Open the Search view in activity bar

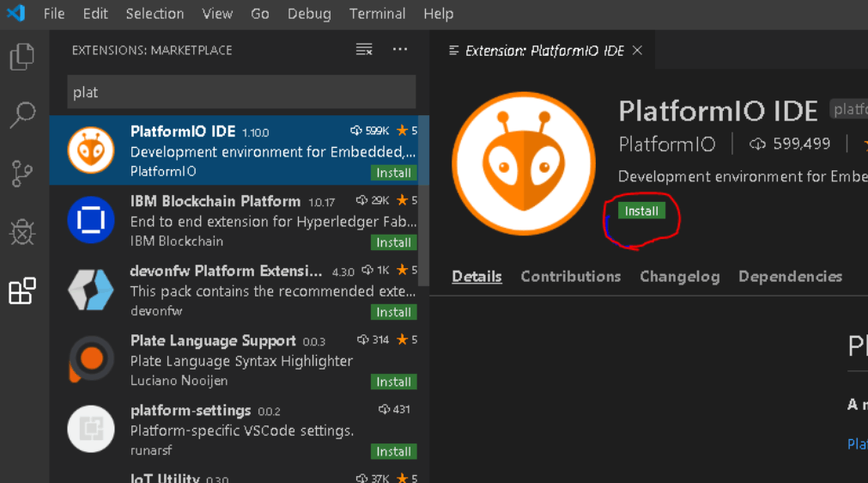22,115
